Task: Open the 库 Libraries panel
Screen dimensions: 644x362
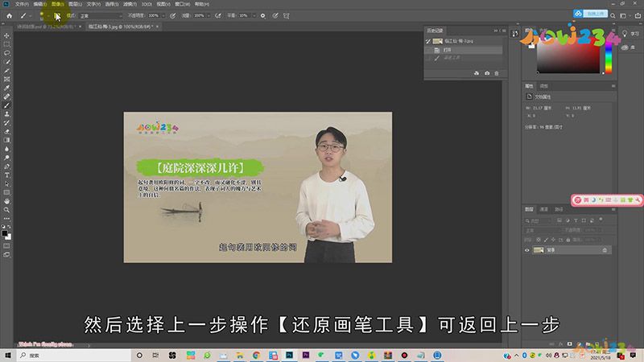Action: 629,47
